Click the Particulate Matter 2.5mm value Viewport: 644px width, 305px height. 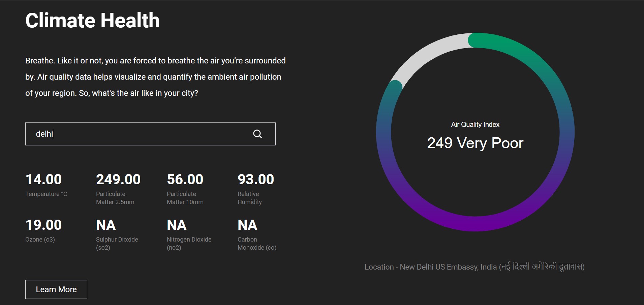(118, 179)
